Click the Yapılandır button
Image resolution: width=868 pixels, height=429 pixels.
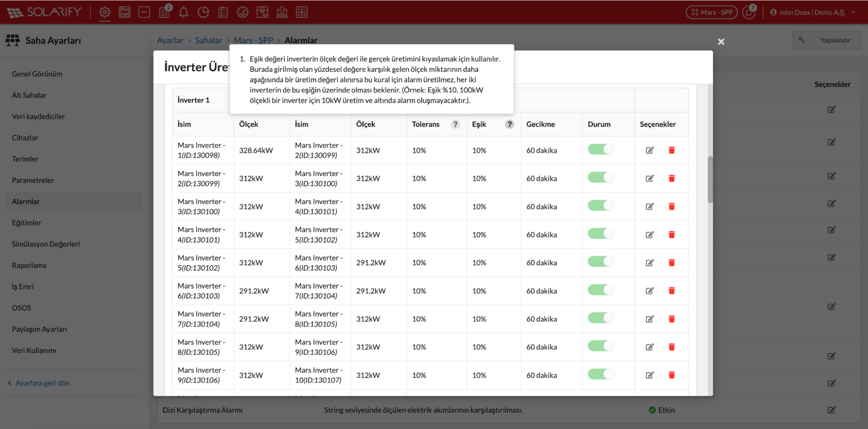point(827,40)
